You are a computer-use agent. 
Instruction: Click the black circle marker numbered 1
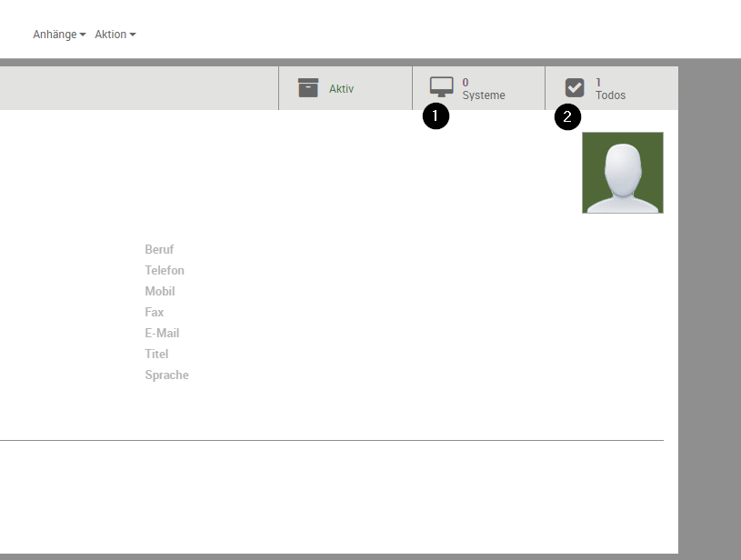coord(436,116)
